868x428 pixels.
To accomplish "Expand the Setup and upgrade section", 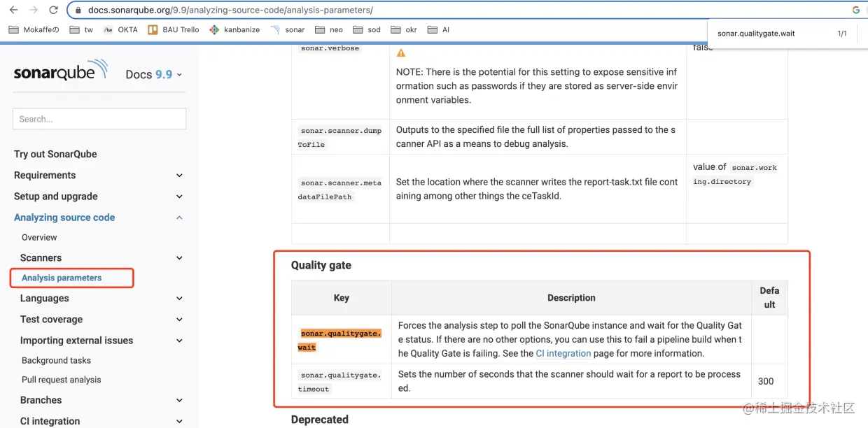I will tap(179, 197).
